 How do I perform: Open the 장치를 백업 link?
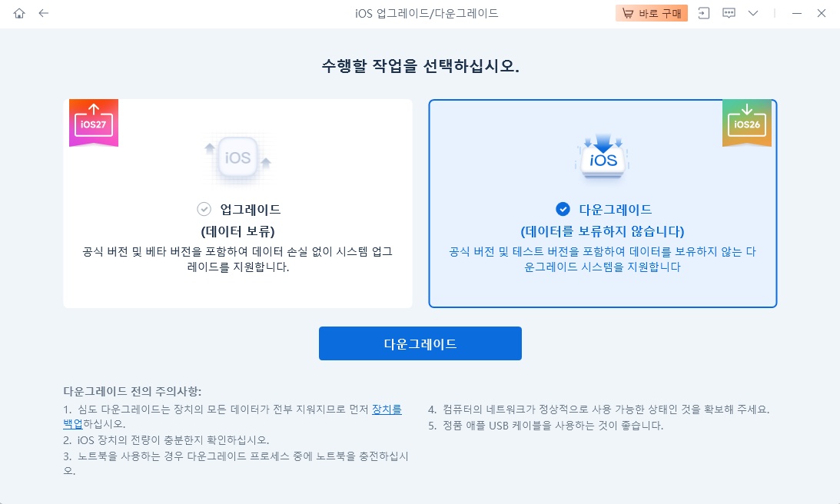coord(387,409)
